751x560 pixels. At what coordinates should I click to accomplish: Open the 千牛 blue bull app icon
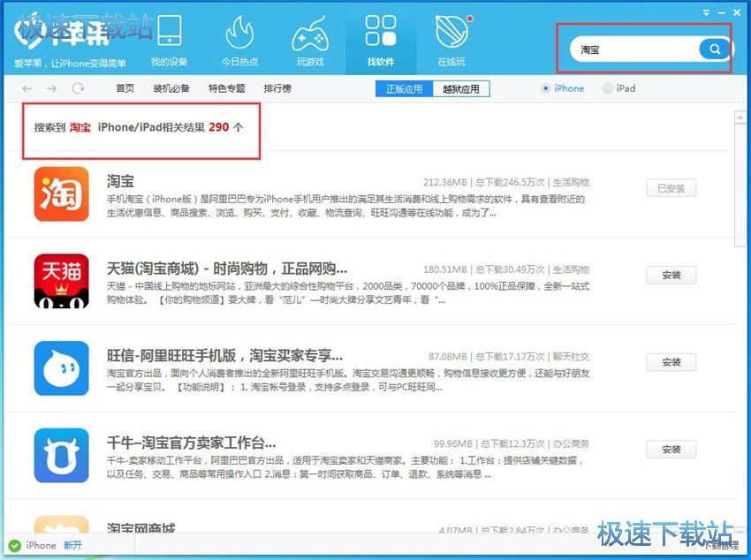click(x=61, y=455)
